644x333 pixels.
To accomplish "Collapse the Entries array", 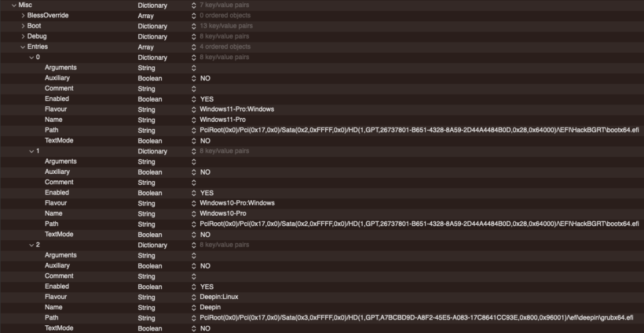I will coord(23,47).
